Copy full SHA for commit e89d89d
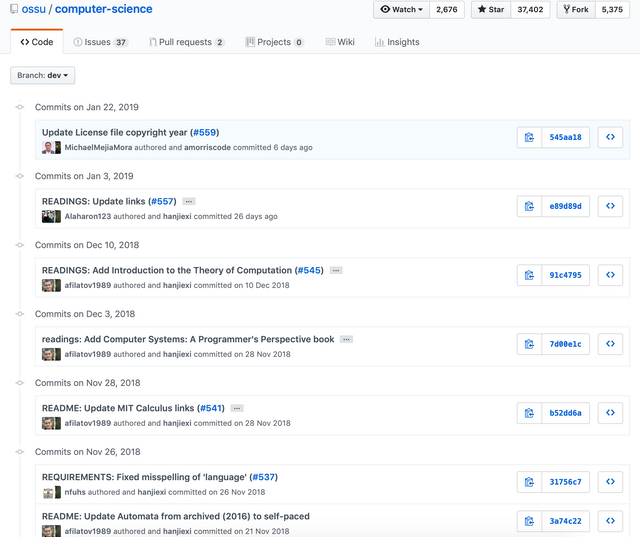This screenshot has width=640, height=537. pyautogui.click(x=529, y=206)
